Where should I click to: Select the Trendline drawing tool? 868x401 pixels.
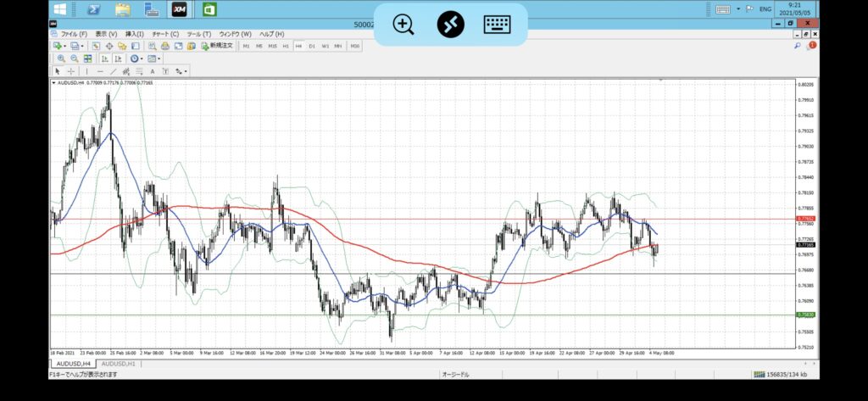[114, 71]
